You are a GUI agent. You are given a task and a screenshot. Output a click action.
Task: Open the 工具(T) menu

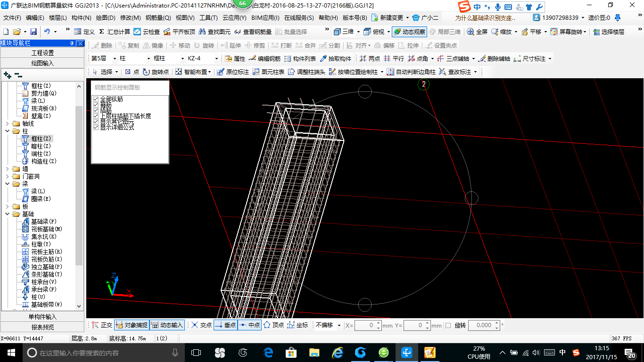[x=208, y=18]
